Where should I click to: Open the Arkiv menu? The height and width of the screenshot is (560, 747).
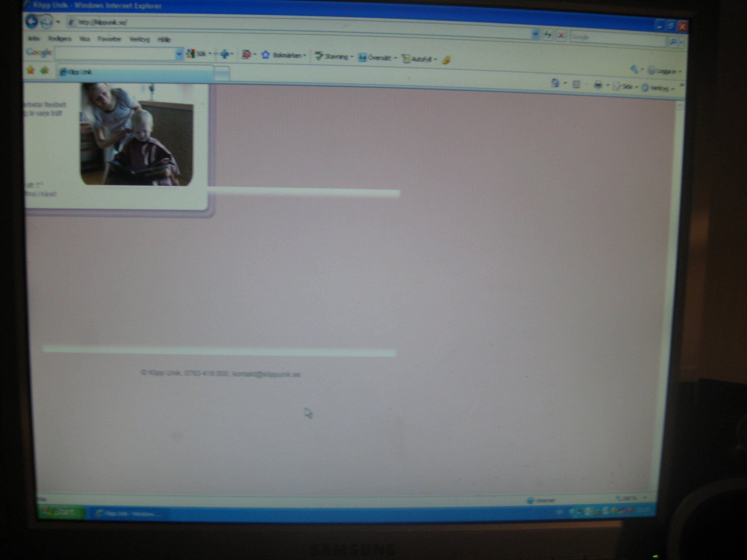click(34, 38)
